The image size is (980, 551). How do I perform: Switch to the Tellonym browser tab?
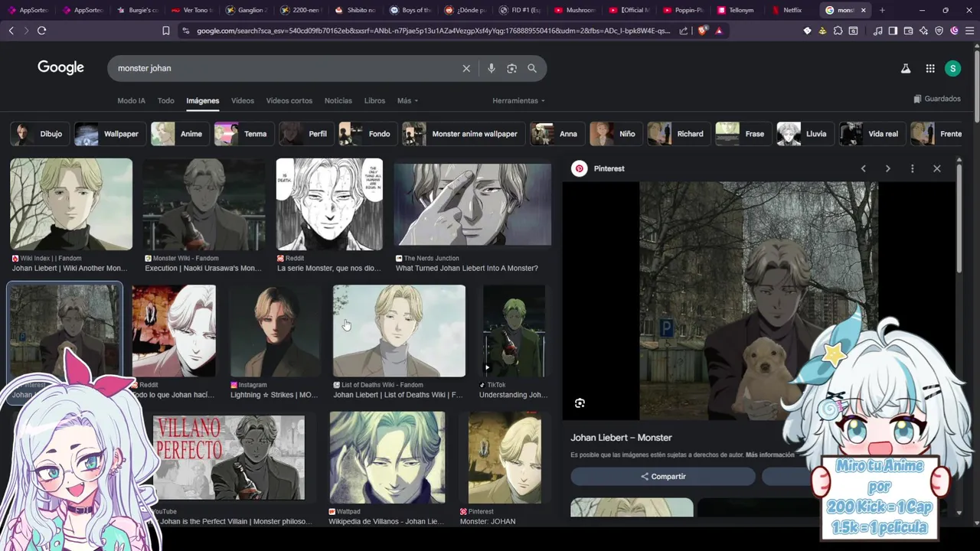(736, 10)
